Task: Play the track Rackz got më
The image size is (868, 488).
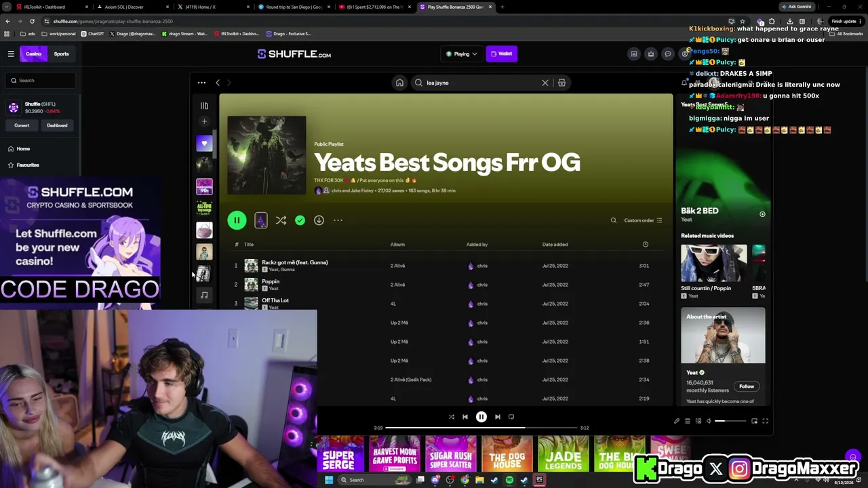Action: tap(294, 262)
